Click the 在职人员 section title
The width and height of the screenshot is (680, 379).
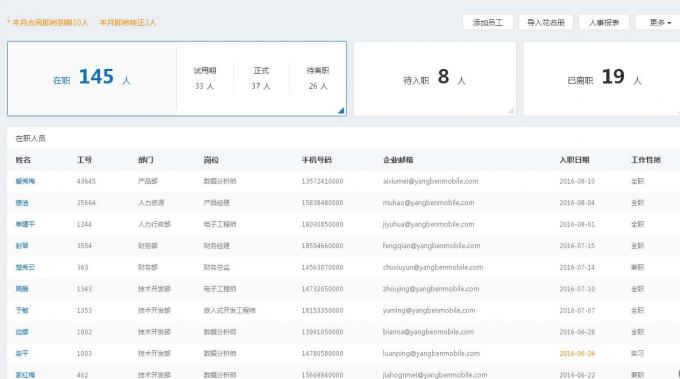[x=30, y=138]
